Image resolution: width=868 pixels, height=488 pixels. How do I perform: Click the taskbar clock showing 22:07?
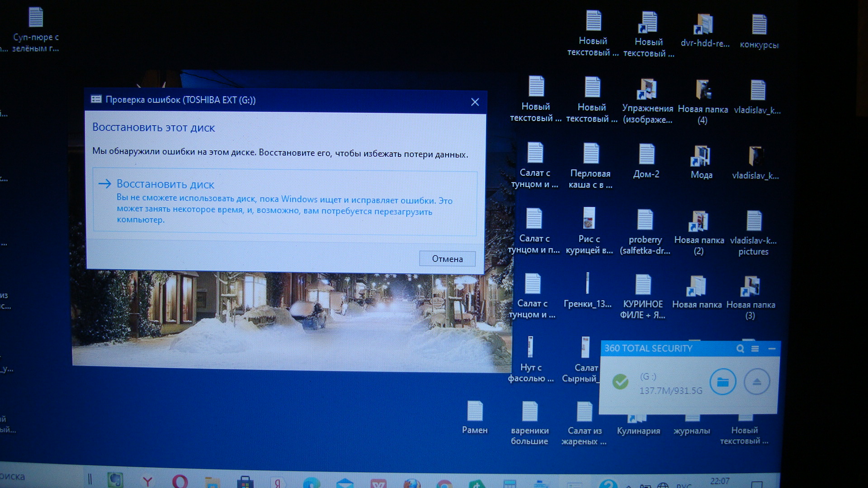[x=719, y=481]
